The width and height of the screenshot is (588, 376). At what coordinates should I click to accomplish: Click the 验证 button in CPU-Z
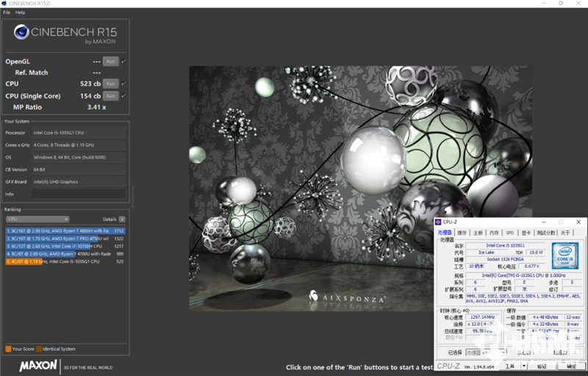(x=542, y=366)
